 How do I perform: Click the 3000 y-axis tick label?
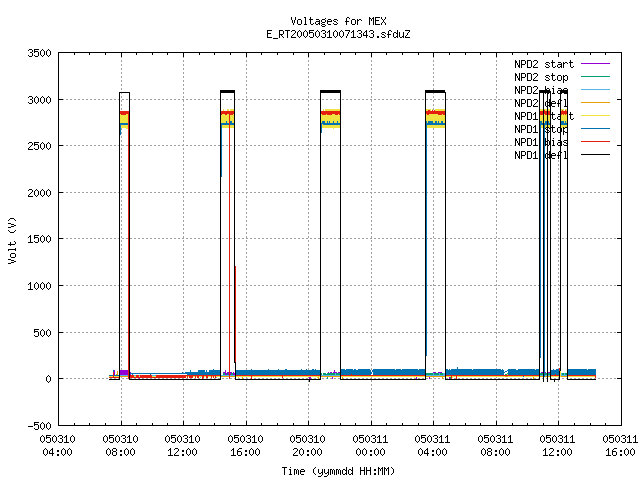[40, 100]
